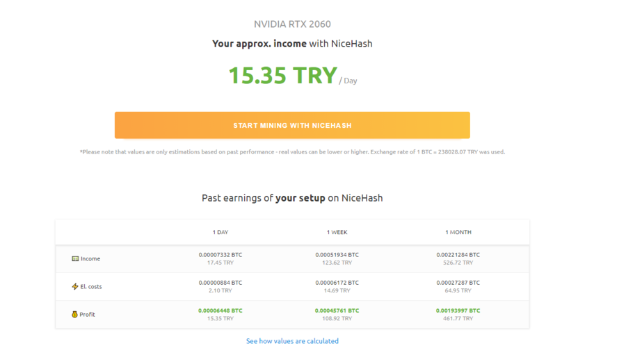The width and height of the screenshot is (626, 364).
Task: Click the El. costs lightning bolt icon
Action: pos(75,286)
